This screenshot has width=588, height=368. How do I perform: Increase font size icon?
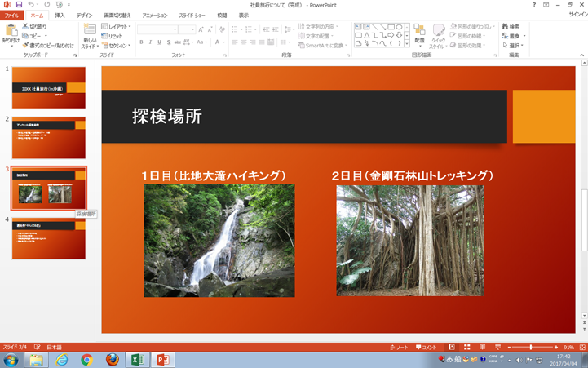tap(201, 29)
